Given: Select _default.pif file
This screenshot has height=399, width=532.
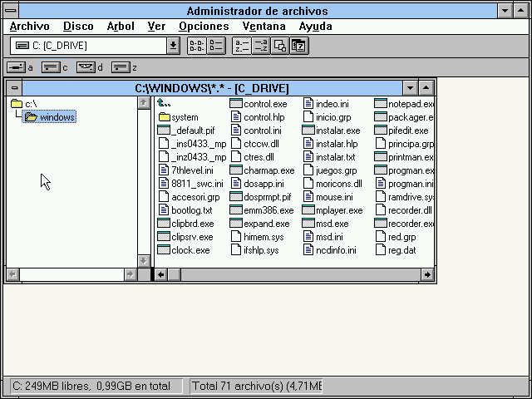Looking at the screenshot, I should tap(186, 131).
